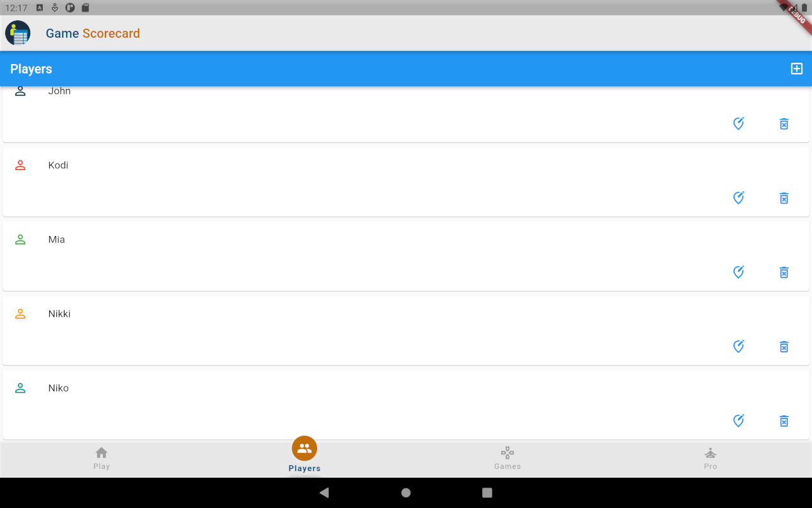Edit player Niko
Viewport: 812px width, 508px height.
coord(738,420)
